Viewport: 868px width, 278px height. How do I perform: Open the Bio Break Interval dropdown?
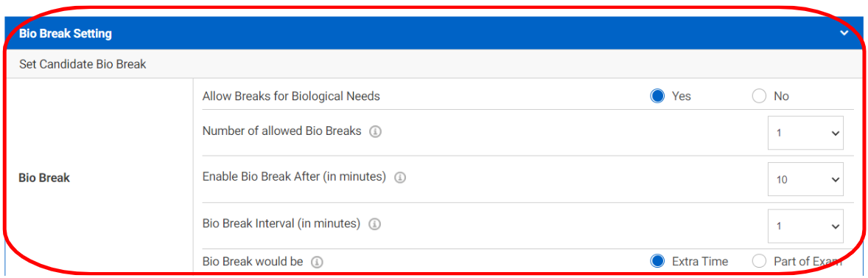pos(805,226)
